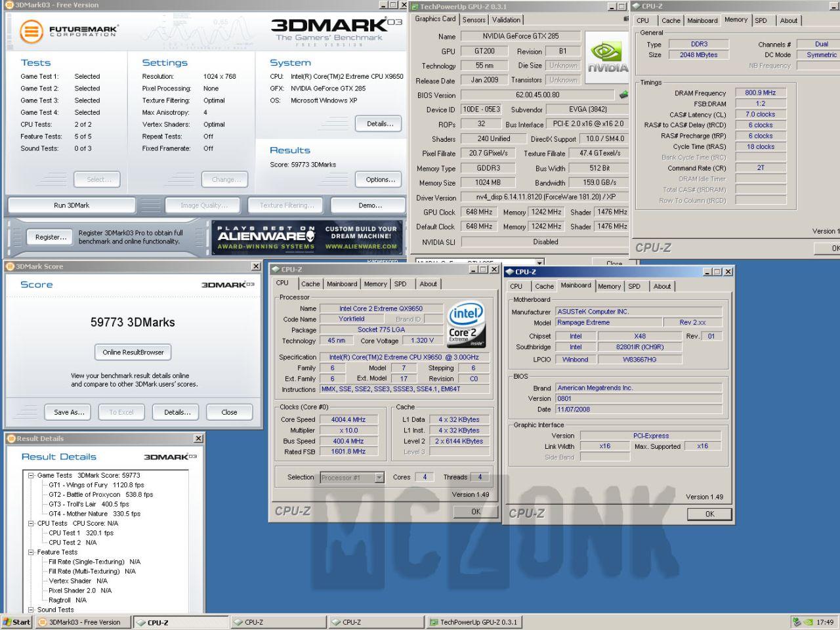Click the BIOS save chip icon
Viewport: 840px width, 630px height.
623,94
